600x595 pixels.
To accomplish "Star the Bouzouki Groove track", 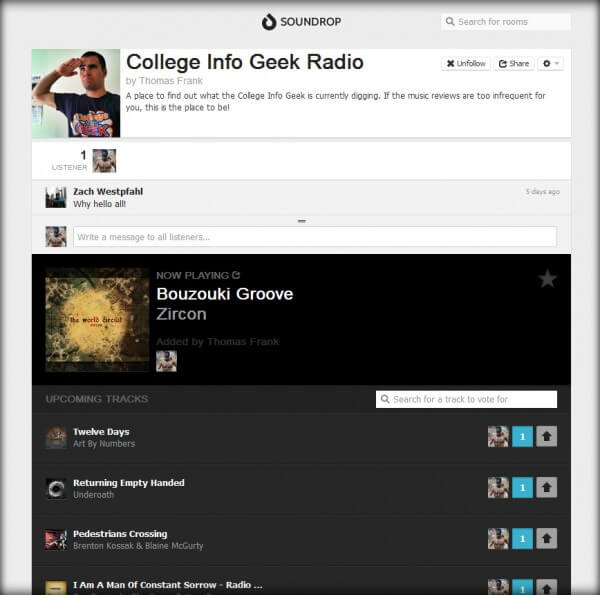I will coord(548,278).
